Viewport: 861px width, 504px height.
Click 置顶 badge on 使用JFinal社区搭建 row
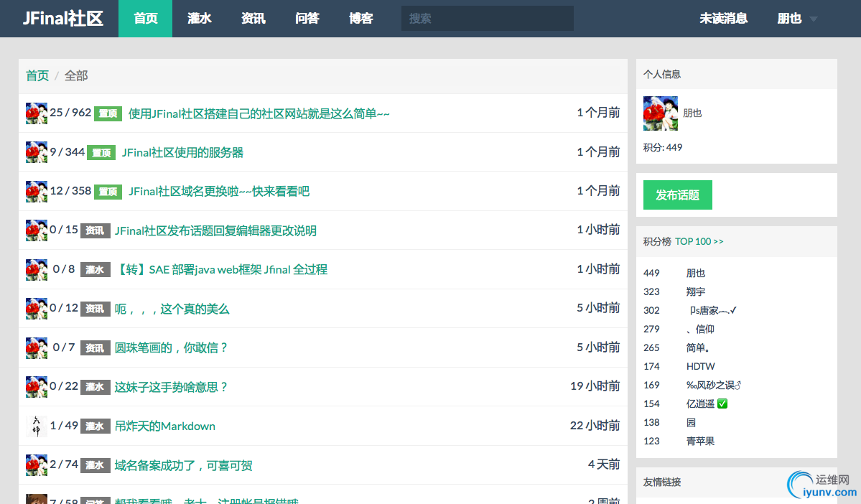pos(108,113)
